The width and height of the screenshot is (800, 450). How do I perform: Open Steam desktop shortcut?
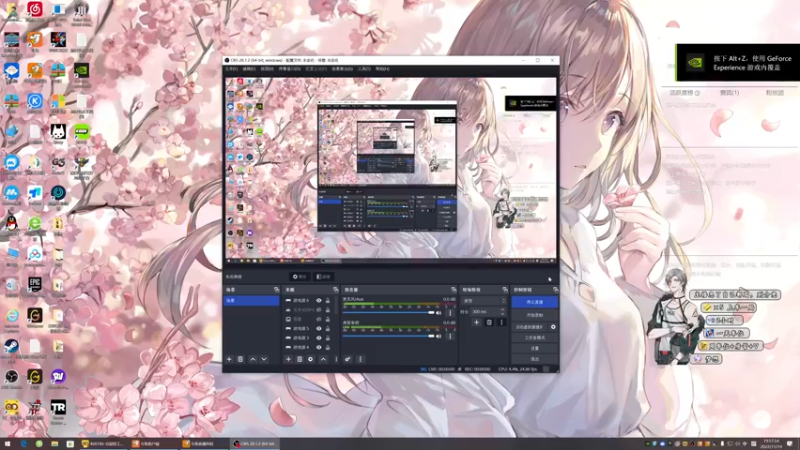(11, 347)
